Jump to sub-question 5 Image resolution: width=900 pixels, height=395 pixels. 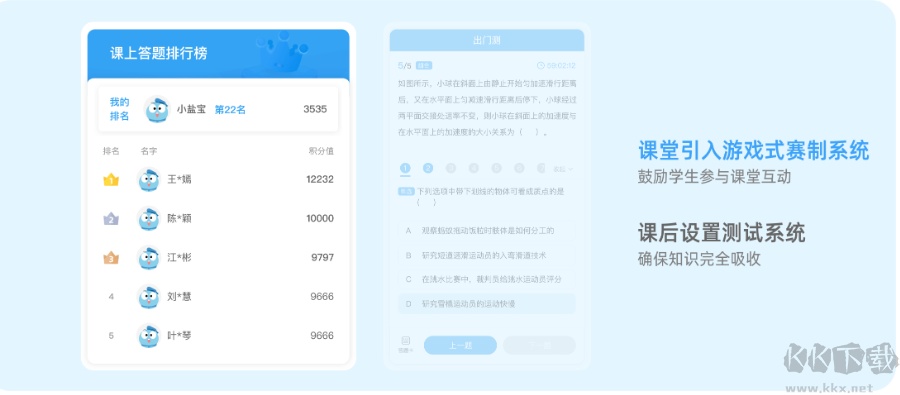point(496,168)
